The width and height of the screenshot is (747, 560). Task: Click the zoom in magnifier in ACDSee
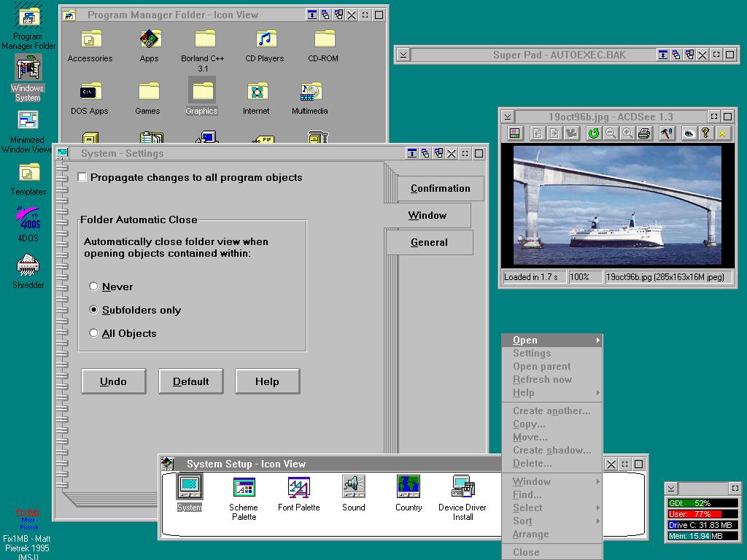pyautogui.click(x=627, y=133)
